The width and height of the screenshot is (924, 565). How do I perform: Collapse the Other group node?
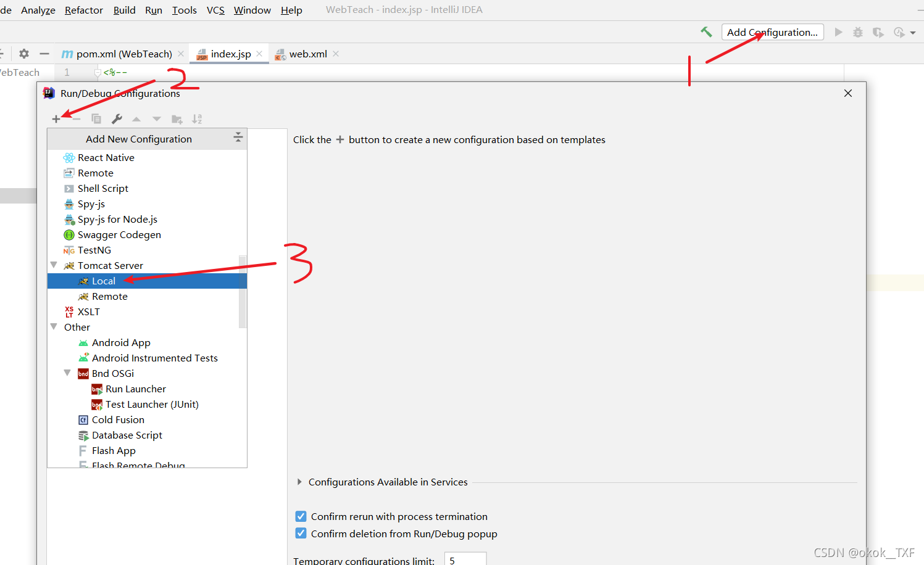tap(54, 327)
